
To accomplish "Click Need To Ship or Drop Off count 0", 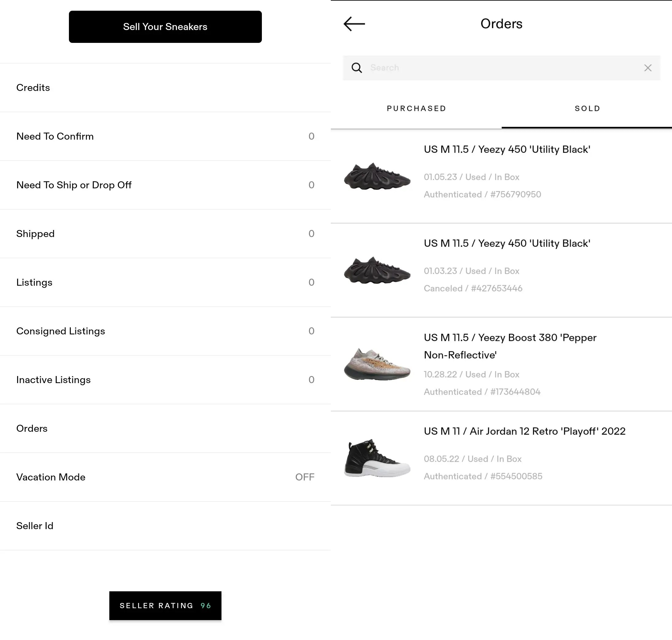I will click(x=311, y=185).
